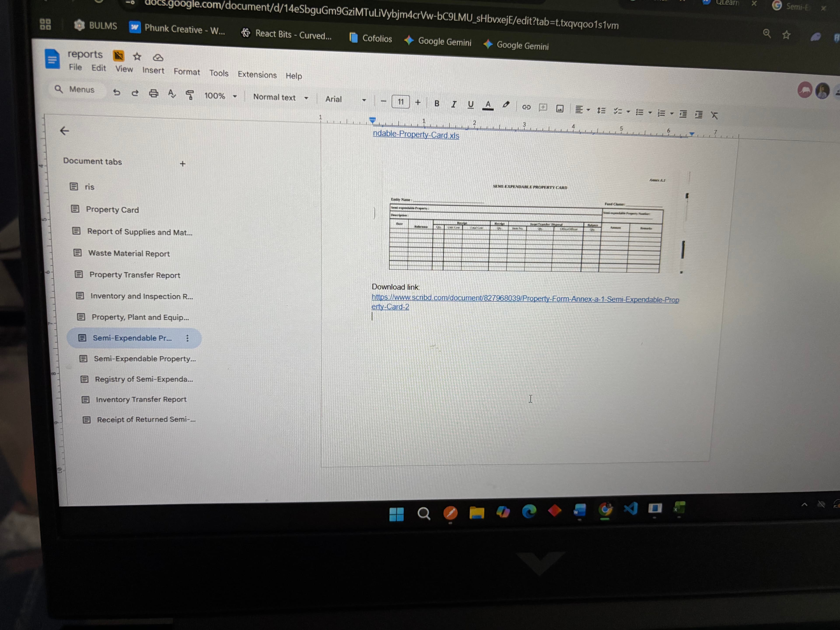Increase font size with plus button

coord(418,103)
